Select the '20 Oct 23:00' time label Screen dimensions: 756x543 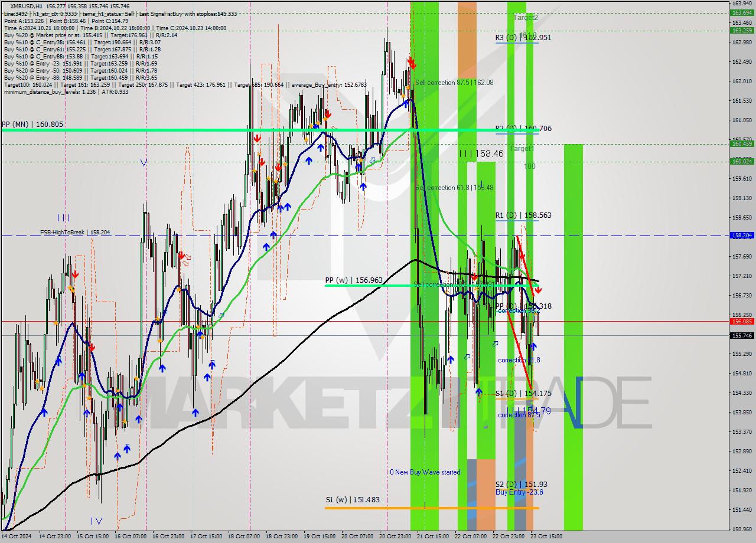click(x=395, y=537)
